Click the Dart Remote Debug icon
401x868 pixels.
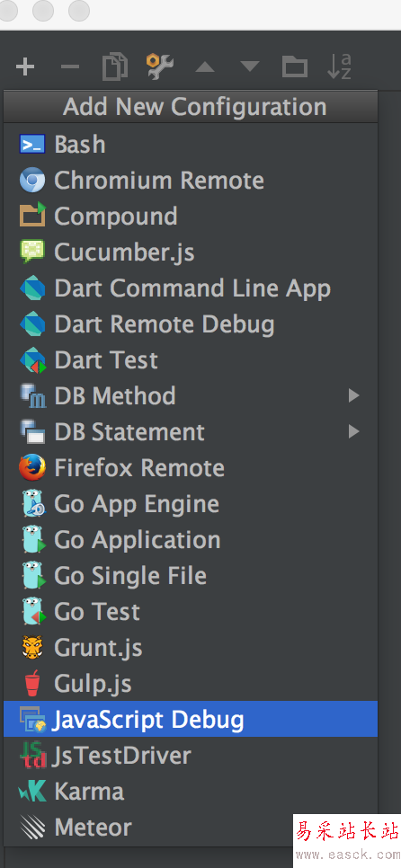coord(32,323)
